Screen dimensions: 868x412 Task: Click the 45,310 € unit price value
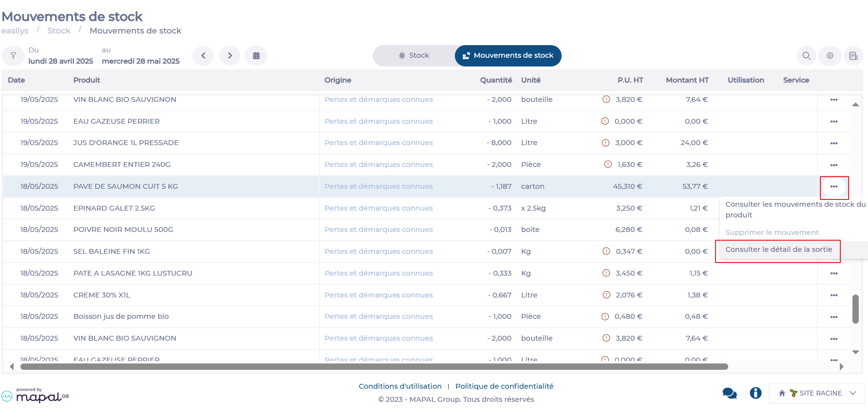point(628,186)
